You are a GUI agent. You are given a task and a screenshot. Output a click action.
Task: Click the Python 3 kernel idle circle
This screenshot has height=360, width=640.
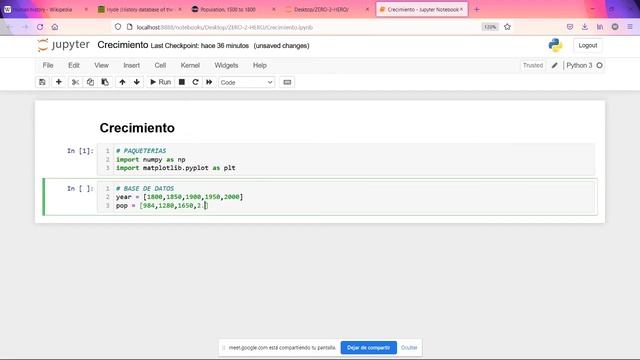point(600,65)
